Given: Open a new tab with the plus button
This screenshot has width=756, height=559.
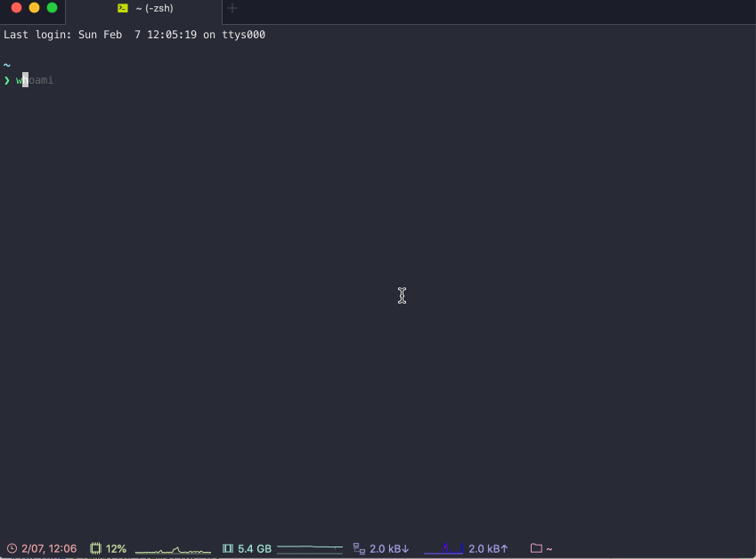Looking at the screenshot, I should coord(232,8).
